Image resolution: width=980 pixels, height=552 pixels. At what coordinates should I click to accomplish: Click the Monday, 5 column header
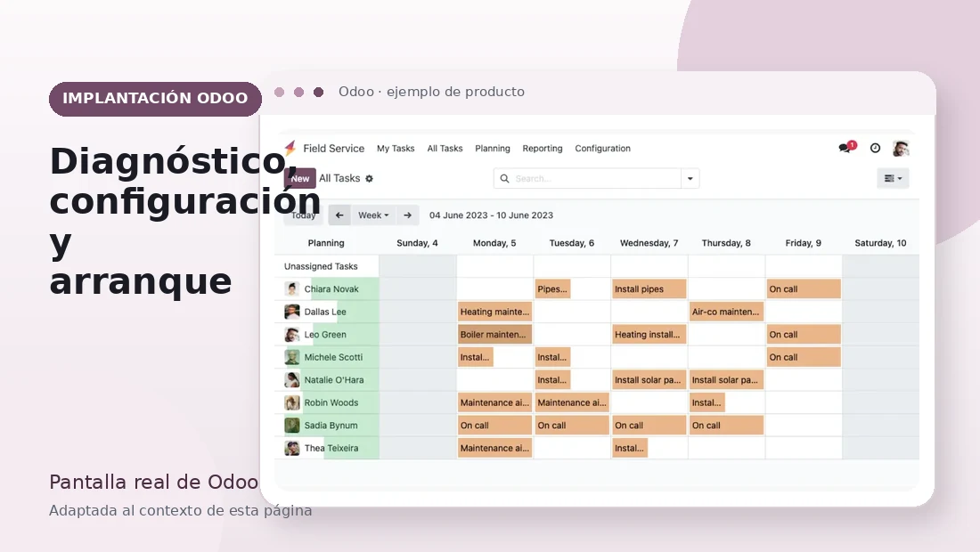tap(494, 243)
